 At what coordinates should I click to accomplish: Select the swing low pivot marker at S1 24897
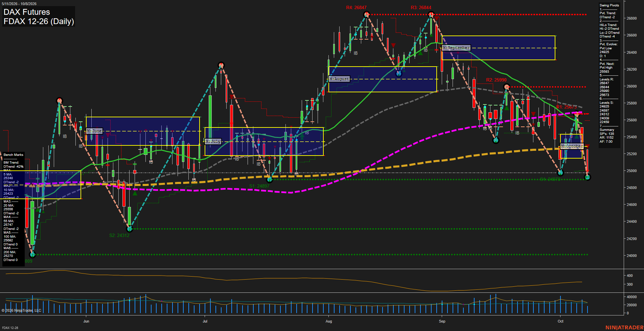(x=270, y=180)
